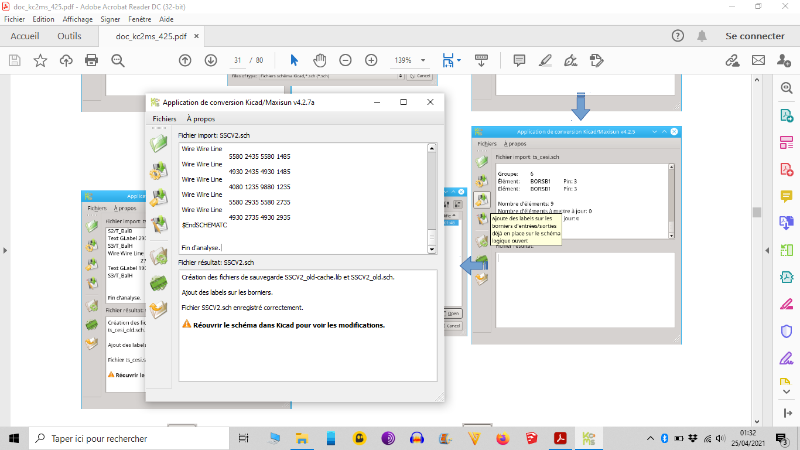This screenshot has height=450, width=800.
Task: Click the share link icon
Action: click(733, 60)
